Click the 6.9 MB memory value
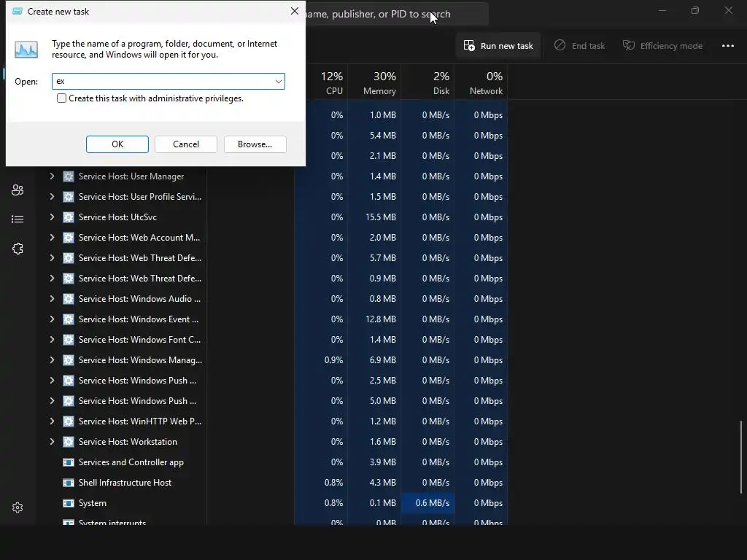This screenshot has width=747, height=560. point(382,360)
